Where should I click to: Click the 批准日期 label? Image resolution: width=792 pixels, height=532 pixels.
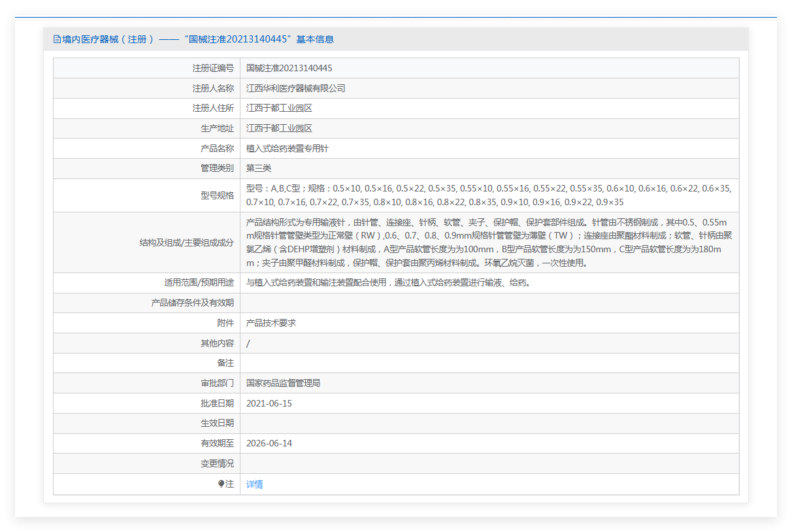217,403
